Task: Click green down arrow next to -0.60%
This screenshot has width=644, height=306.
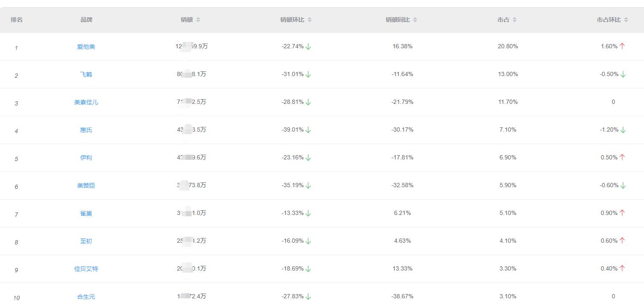Action: [623, 185]
